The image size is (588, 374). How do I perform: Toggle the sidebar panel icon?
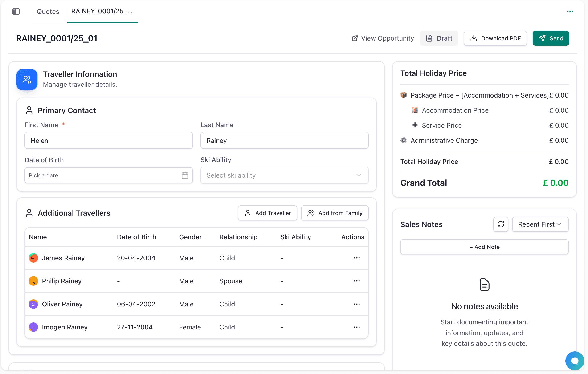click(x=16, y=12)
